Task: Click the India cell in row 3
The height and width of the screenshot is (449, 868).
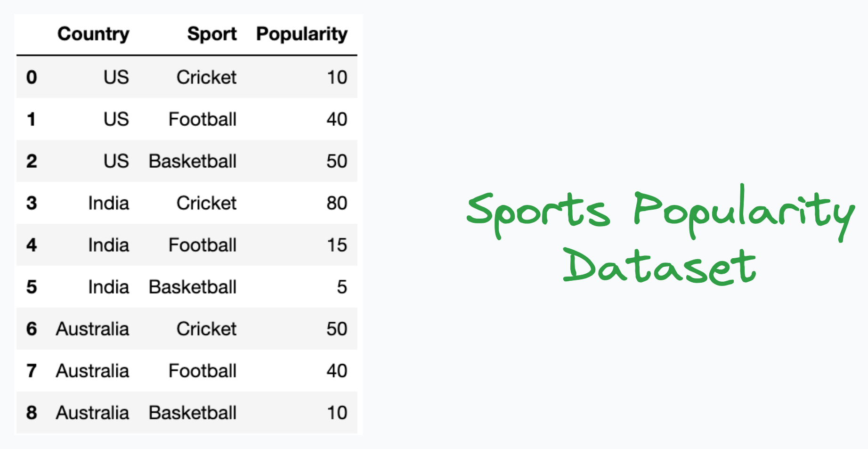Action: (108, 203)
